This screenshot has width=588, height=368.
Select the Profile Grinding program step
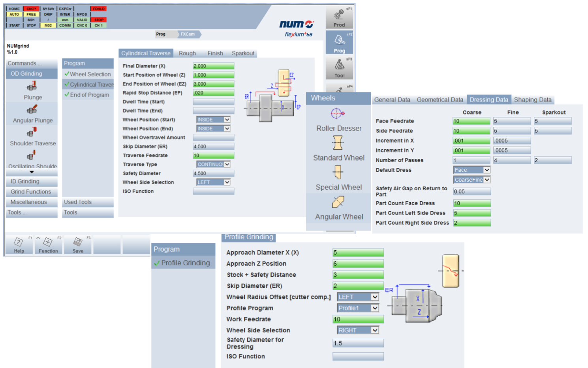pos(183,263)
